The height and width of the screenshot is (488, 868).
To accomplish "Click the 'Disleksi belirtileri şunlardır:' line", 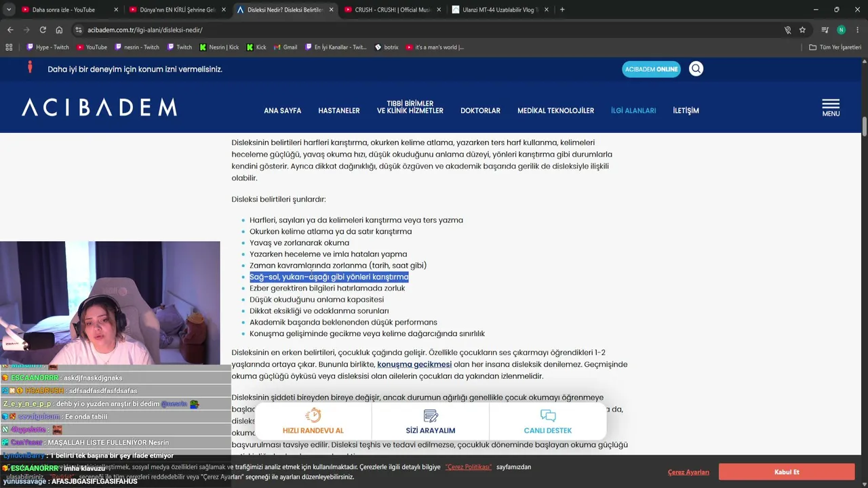I will coord(279,199).
